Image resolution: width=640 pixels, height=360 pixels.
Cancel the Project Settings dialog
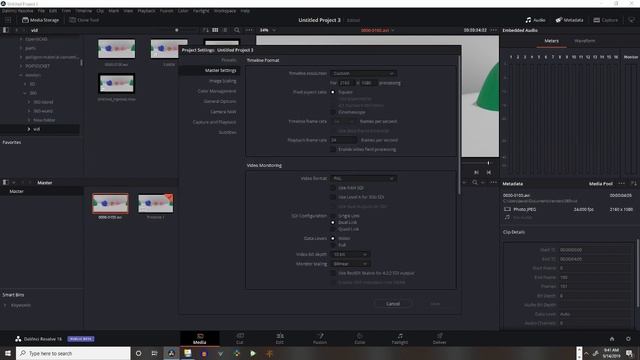coord(393,304)
